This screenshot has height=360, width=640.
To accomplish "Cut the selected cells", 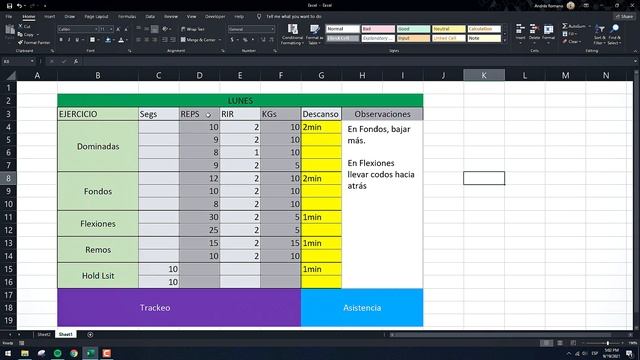I will (24, 27).
